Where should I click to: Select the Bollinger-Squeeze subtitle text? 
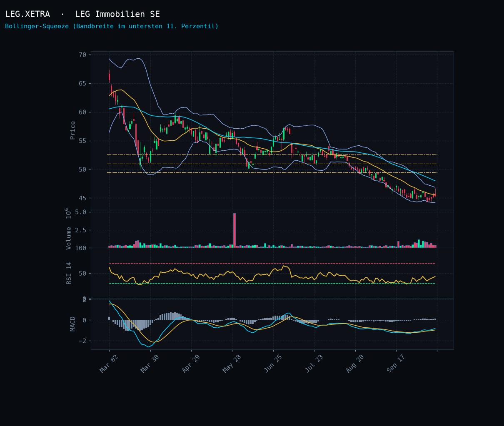(112, 26)
